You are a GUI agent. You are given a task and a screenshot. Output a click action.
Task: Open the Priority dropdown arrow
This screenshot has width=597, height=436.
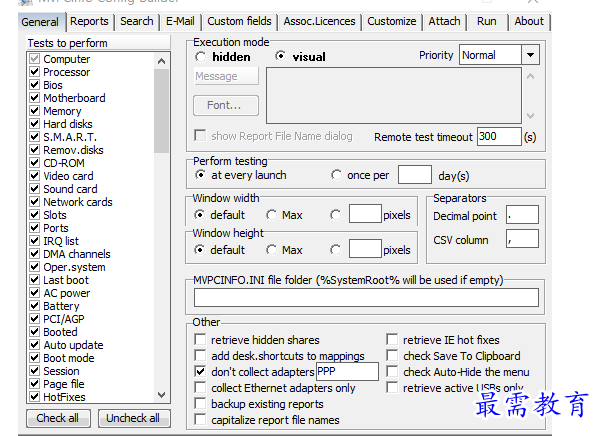530,55
